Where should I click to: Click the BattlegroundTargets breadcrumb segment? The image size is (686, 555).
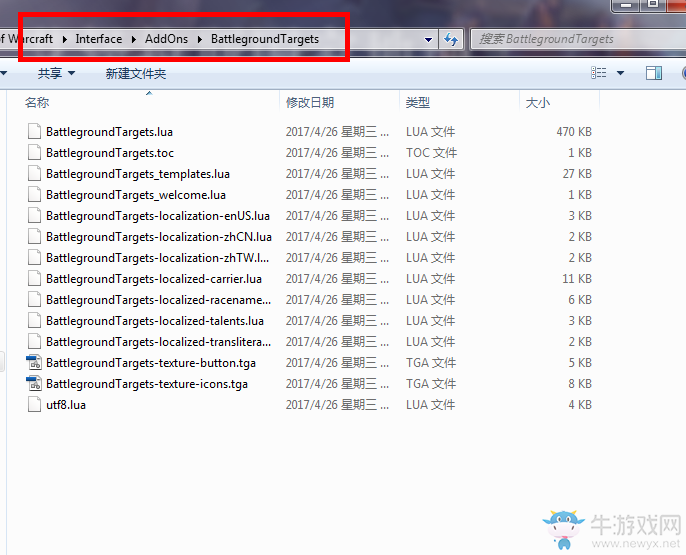click(265, 39)
